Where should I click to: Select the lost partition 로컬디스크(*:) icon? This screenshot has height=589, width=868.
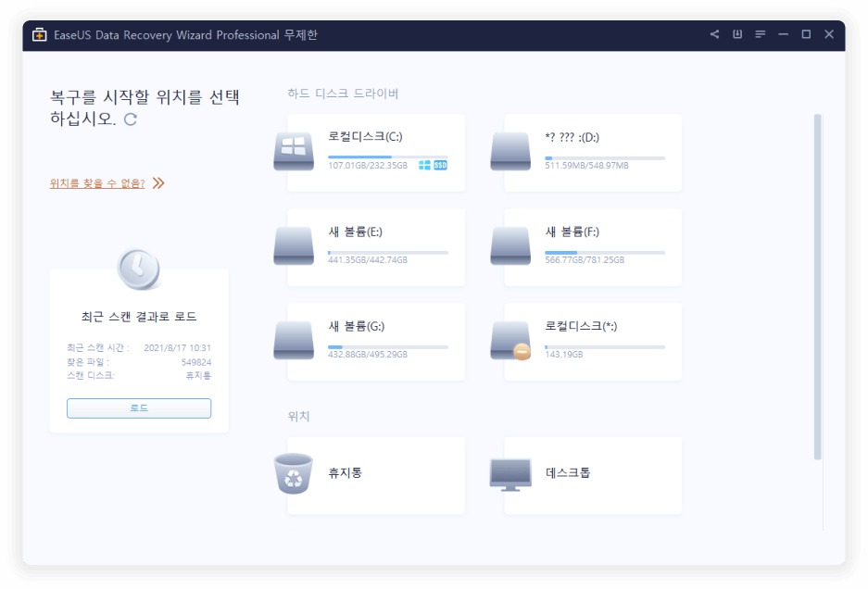point(510,341)
